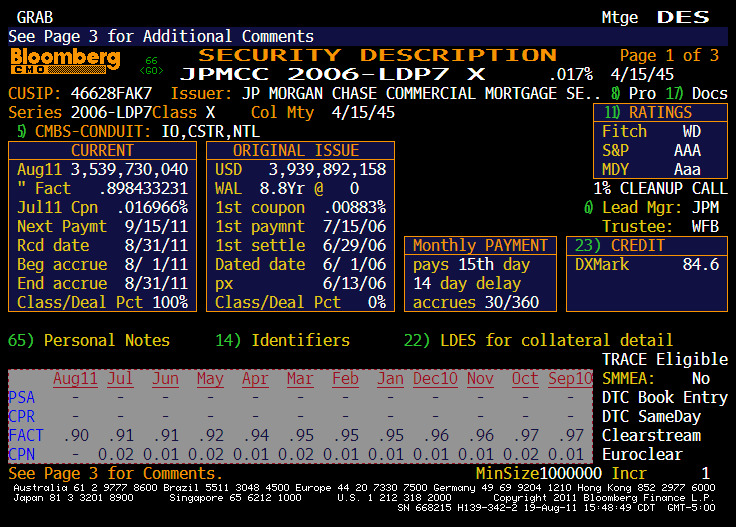Screen dimensions: 736x527
Task: Open the 5) CMBS-CONDUIT link
Action: click(x=84, y=131)
